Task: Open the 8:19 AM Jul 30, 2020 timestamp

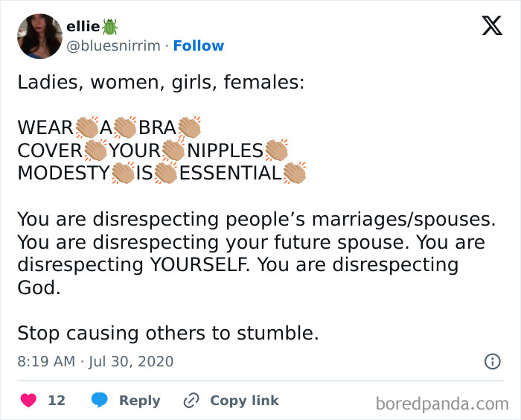Action: [95, 361]
